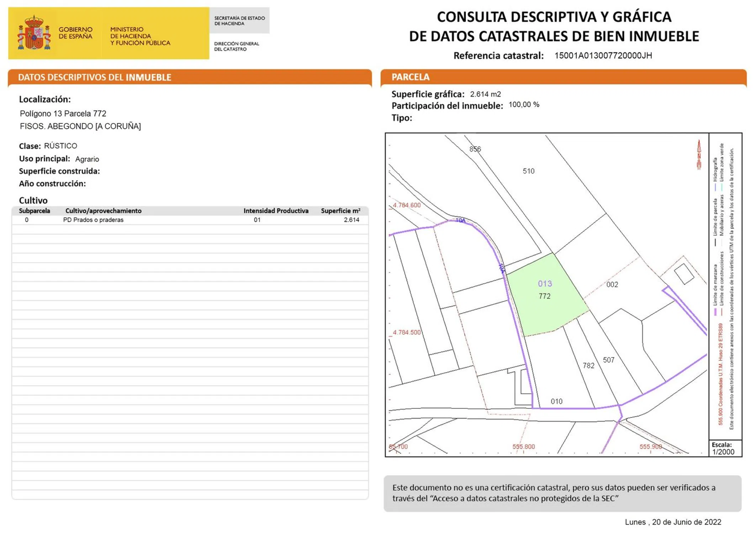Click the Spanish coat of arms emblem
The image size is (756, 534).
[34, 33]
